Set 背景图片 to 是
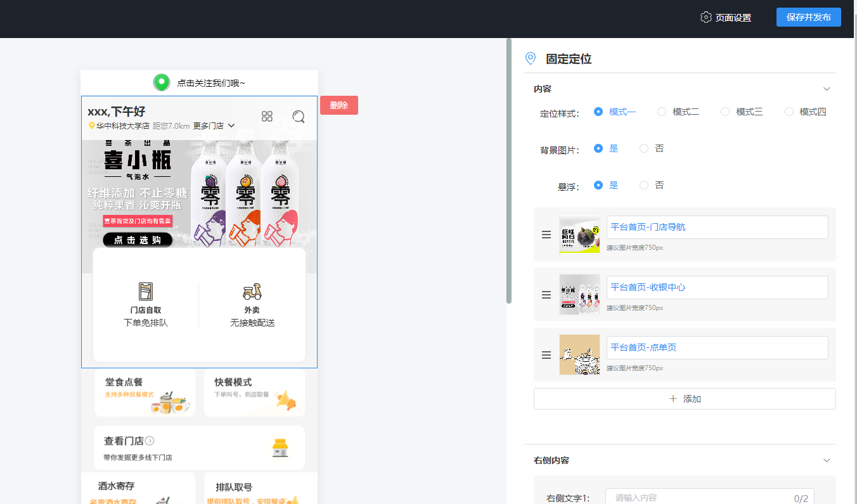 (606, 148)
